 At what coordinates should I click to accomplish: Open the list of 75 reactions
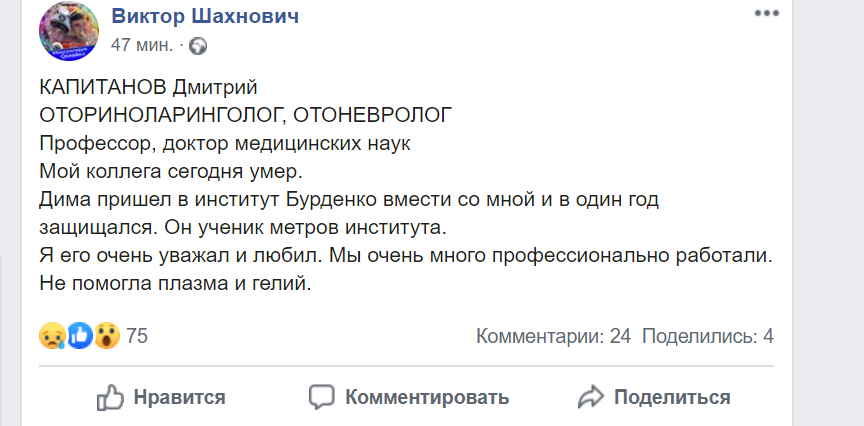click(137, 336)
